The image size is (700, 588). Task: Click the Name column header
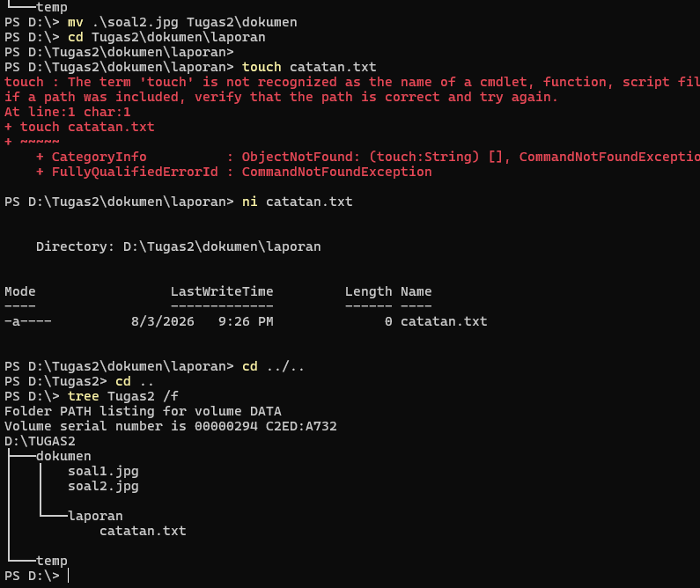[416, 291]
